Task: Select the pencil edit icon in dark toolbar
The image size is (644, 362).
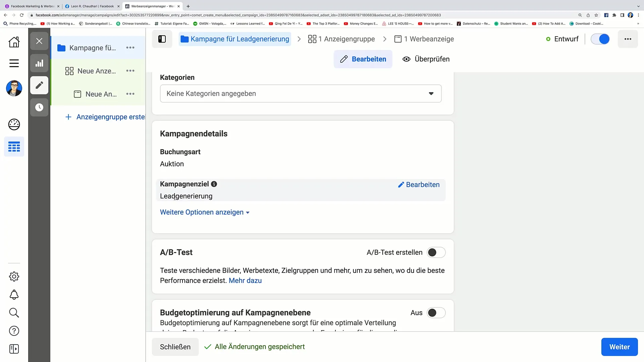Action: pyautogui.click(x=39, y=85)
